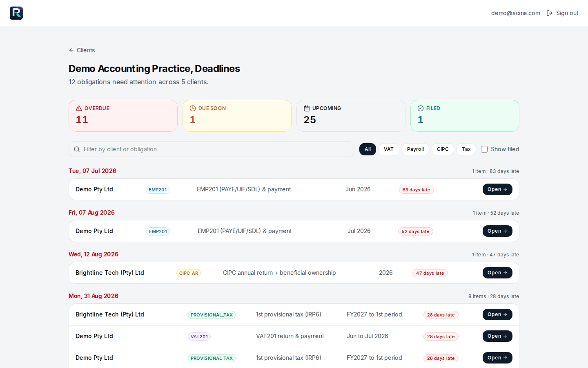Click the Filed checkmark icon
588x368 pixels.
[421, 108]
